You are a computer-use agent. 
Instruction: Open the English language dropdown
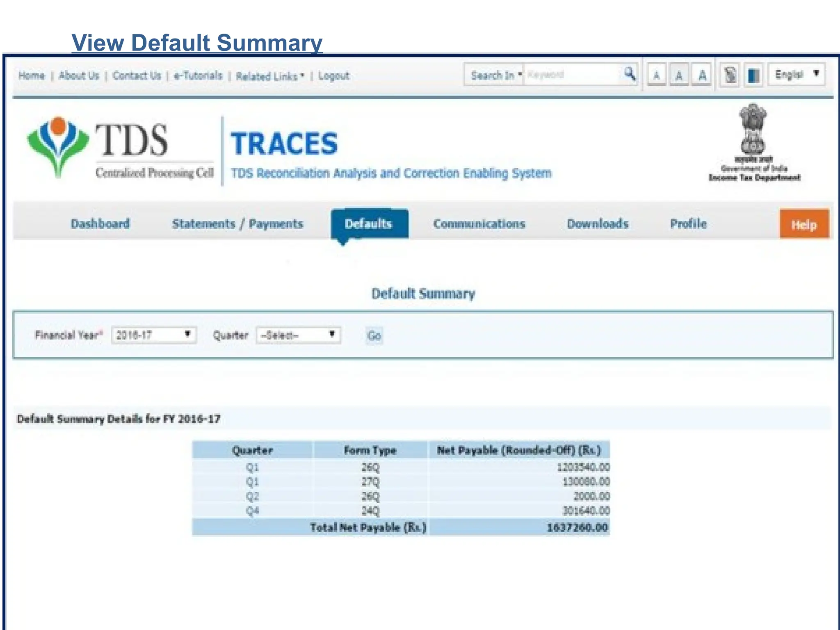tap(796, 74)
